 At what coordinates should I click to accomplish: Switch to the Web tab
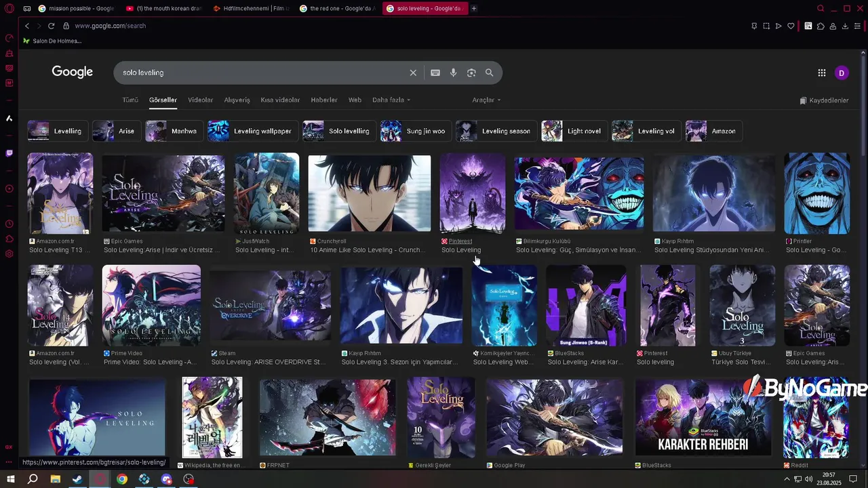click(355, 100)
